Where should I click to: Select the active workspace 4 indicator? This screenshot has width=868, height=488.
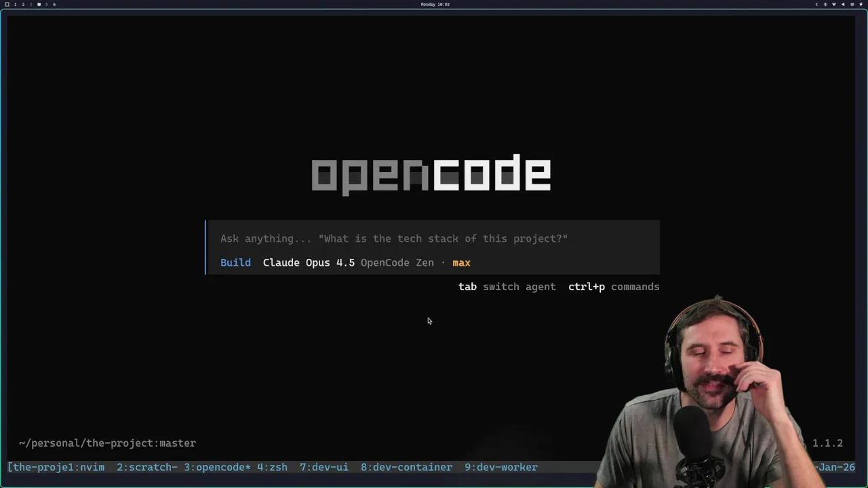(39, 4)
